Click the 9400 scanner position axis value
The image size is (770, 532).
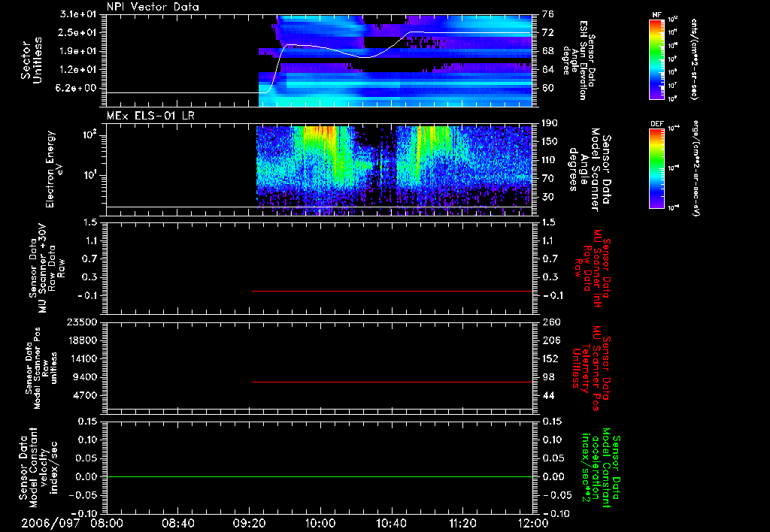point(85,377)
